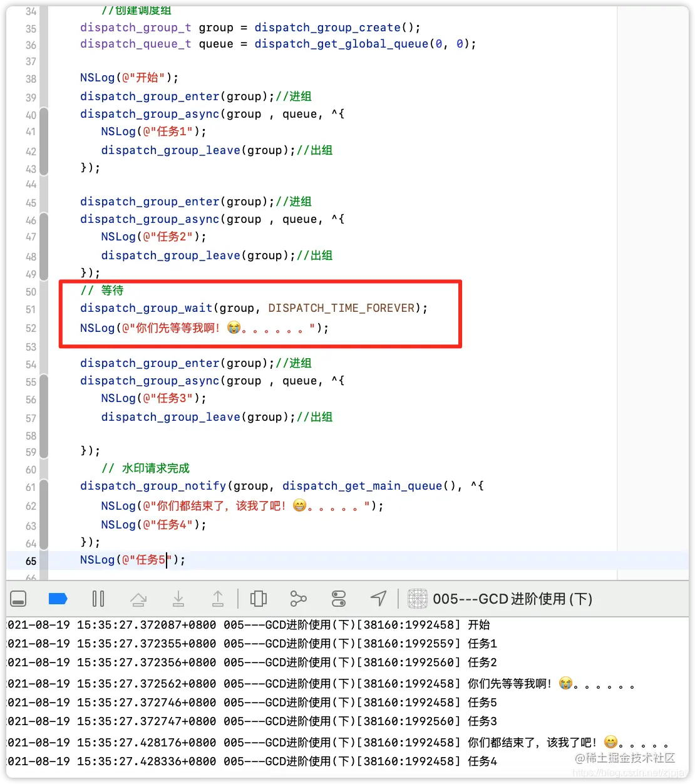Select console log line ending with 任务2
The width and height of the screenshot is (695, 784).
coord(252,663)
